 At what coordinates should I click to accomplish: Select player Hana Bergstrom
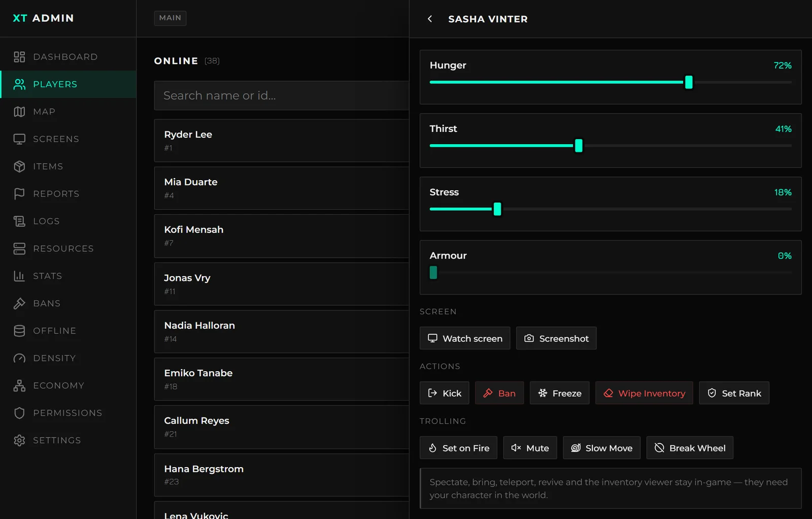[x=282, y=475]
